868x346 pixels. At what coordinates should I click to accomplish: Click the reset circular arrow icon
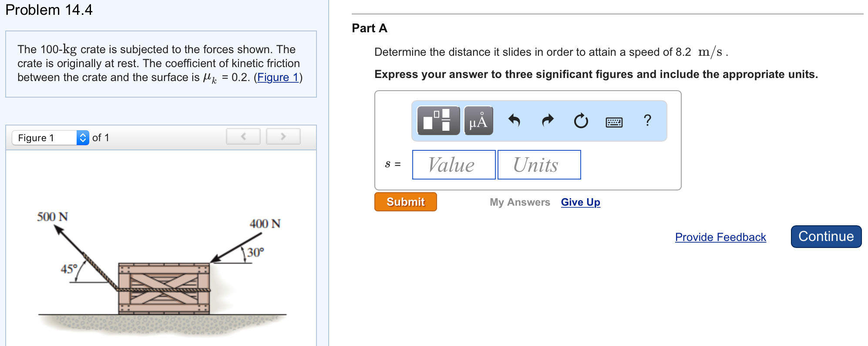(581, 121)
